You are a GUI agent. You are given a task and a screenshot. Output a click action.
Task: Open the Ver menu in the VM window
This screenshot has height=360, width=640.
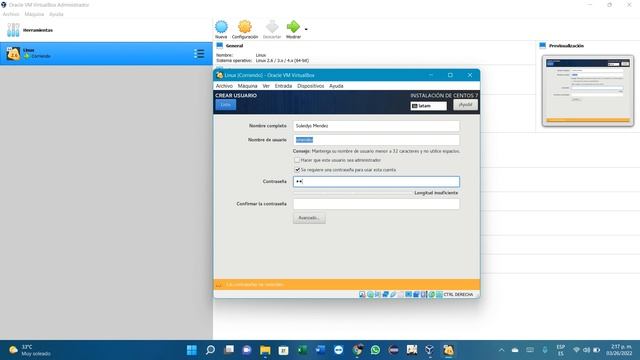click(x=266, y=86)
